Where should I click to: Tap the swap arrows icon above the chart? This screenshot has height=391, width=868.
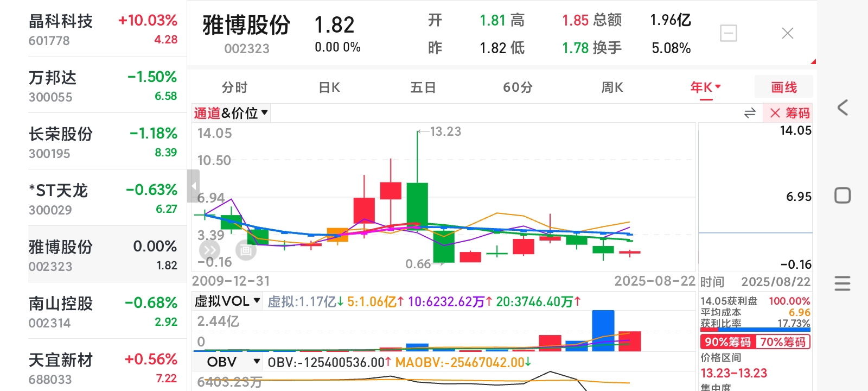click(x=750, y=113)
